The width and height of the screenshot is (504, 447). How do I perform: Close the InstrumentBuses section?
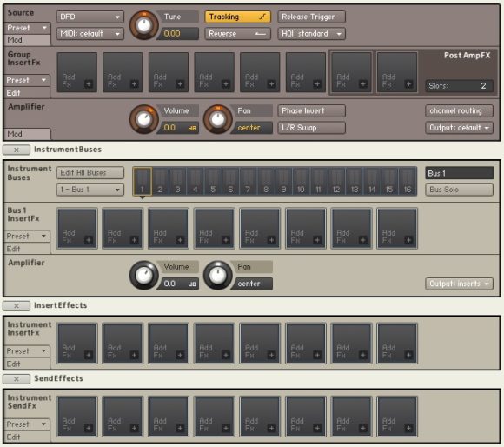tap(17, 150)
